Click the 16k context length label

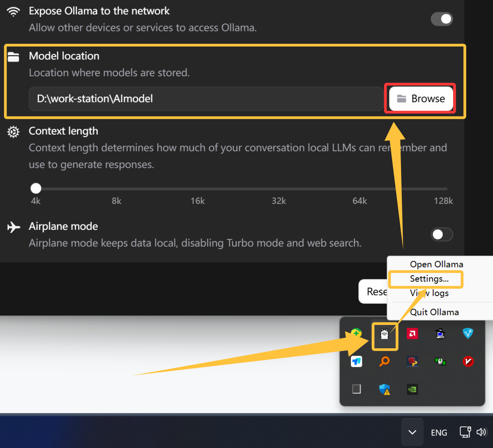tap(198, 201)
